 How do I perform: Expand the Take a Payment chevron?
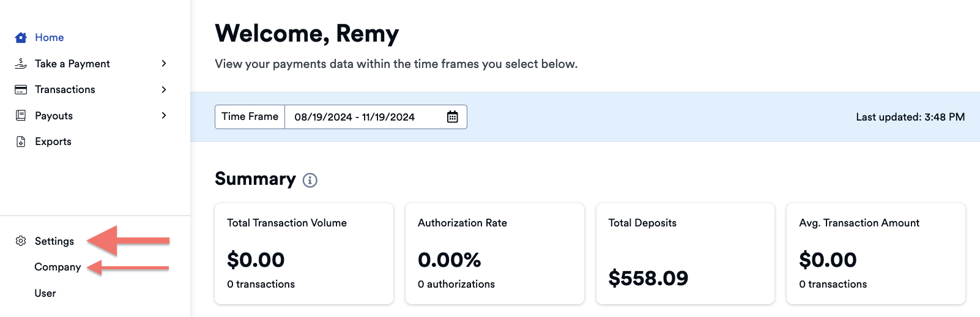point(163,64)
